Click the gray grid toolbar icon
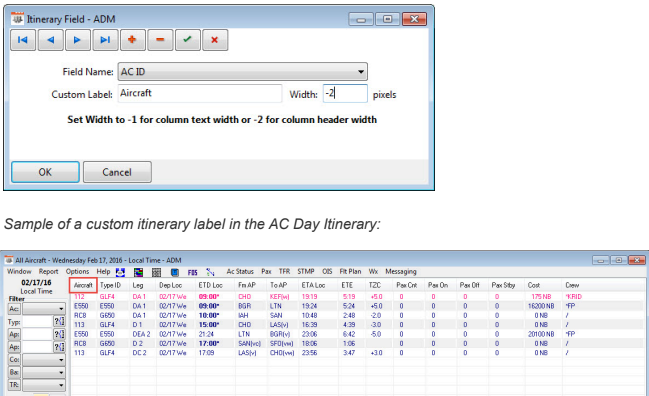Image resolution: width=649 pixels, height=396 pixels. coord(156,272)
